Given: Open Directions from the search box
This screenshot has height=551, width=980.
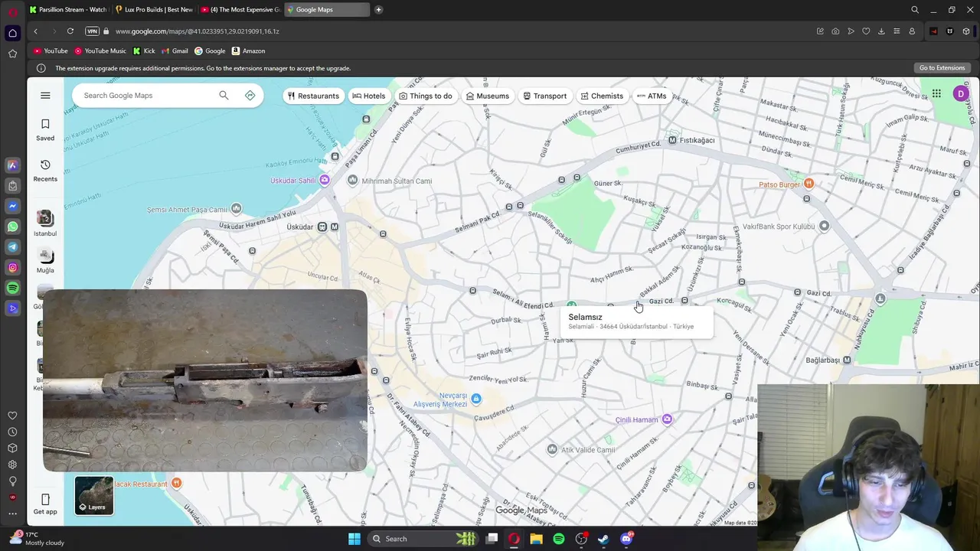Looking at the screenshot, I should (250, 96).
